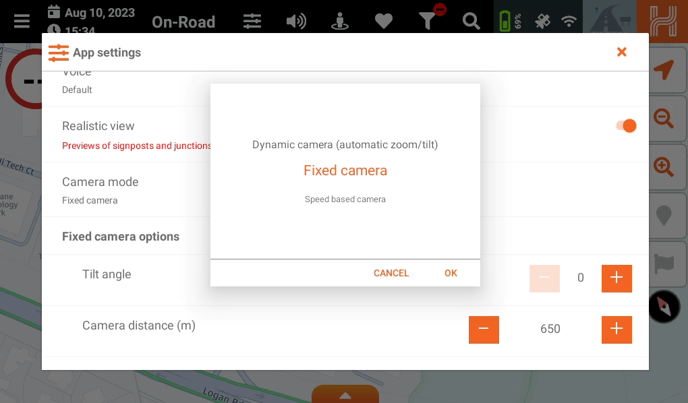Screen dimensions: 688x403
Task: Tap the Fixed camera options header
Action: pyautogui.click(x=121, y=236)
